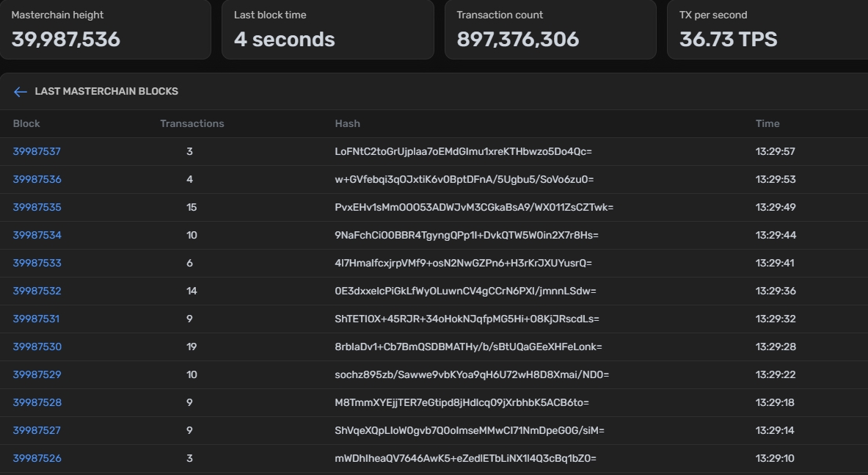Click the hash starting with LoFNtC2toGrU
The height and width of the screenshot is (475, 868).
(x=463, y=152)
